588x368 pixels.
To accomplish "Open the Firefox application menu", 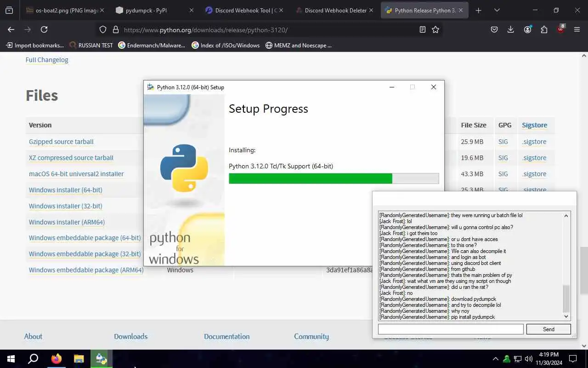I will coord(577,29).
